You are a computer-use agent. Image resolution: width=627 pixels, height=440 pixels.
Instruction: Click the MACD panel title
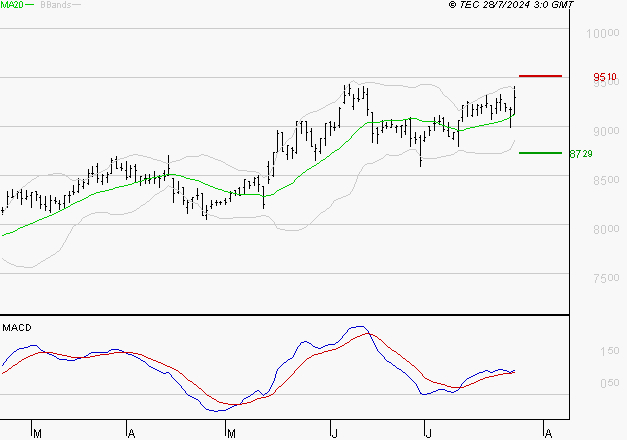click(17, 328)
